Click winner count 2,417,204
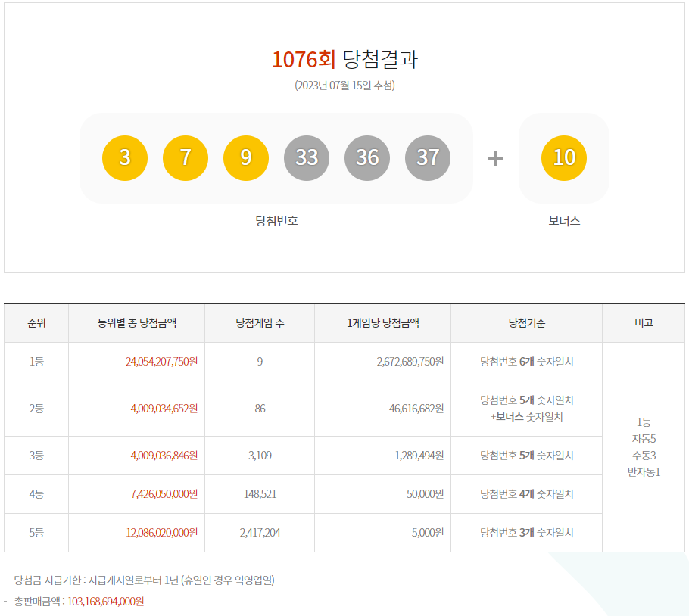 pyautogui.click(x=260, y=533)
